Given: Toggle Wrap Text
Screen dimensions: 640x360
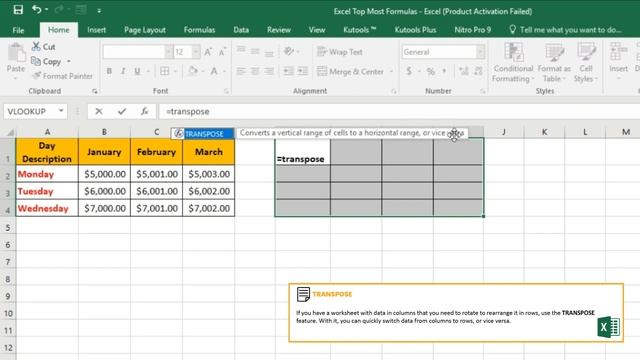Looking at the screenshot, I should (340, 52).
